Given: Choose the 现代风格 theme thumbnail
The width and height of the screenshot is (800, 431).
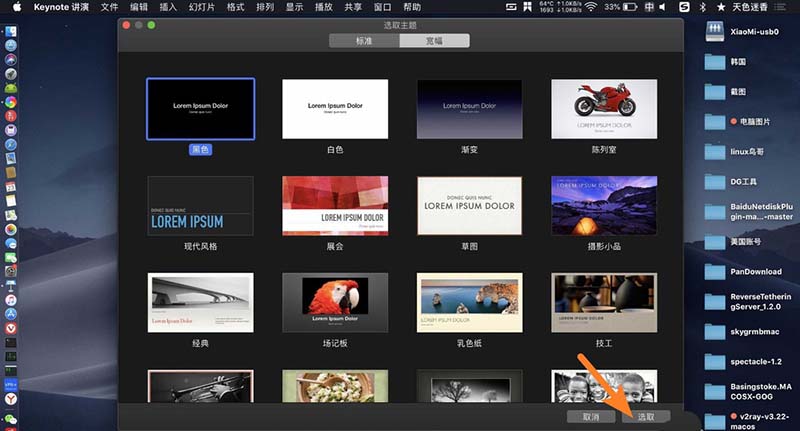Looking at the screenshot, I should pos(201,206).
